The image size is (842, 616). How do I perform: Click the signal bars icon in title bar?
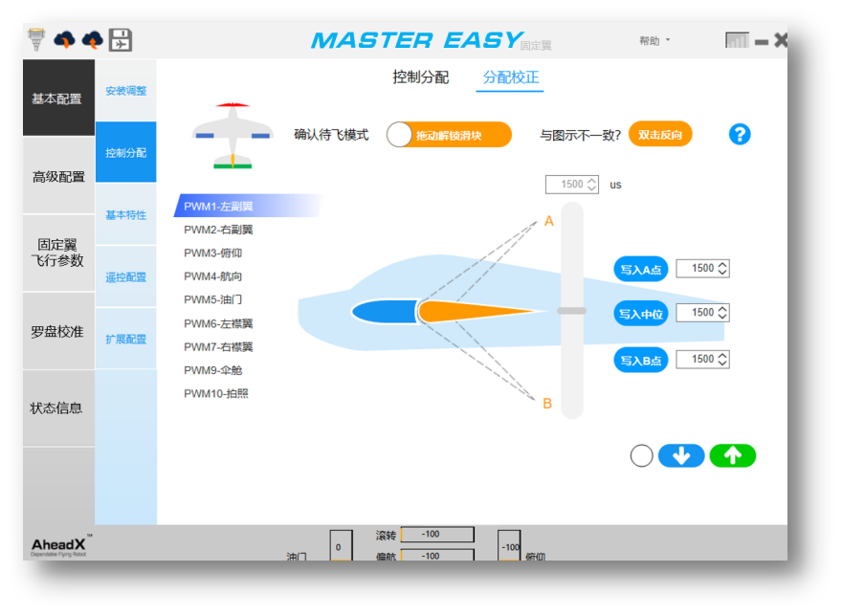click(x=737, y=40)
